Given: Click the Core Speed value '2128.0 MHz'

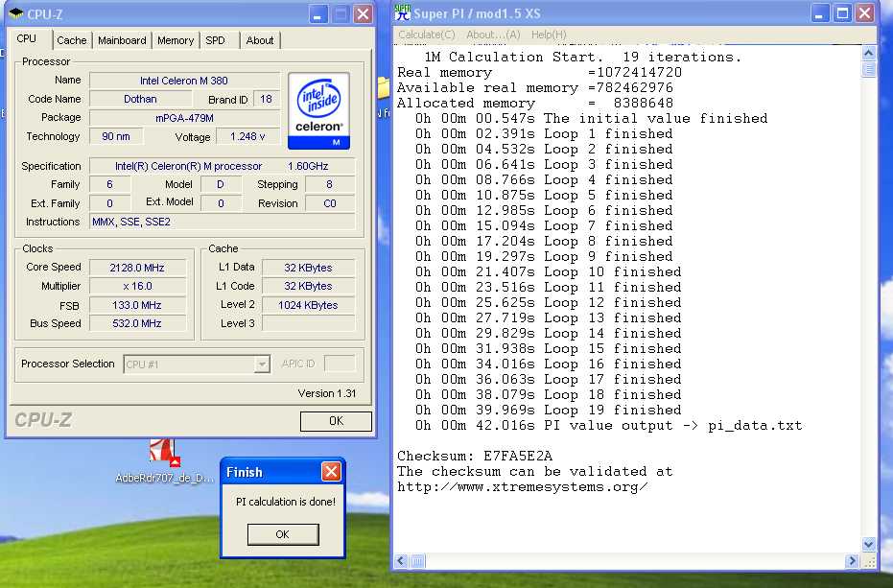Looking at the screenshot, I should click(137, 268).
